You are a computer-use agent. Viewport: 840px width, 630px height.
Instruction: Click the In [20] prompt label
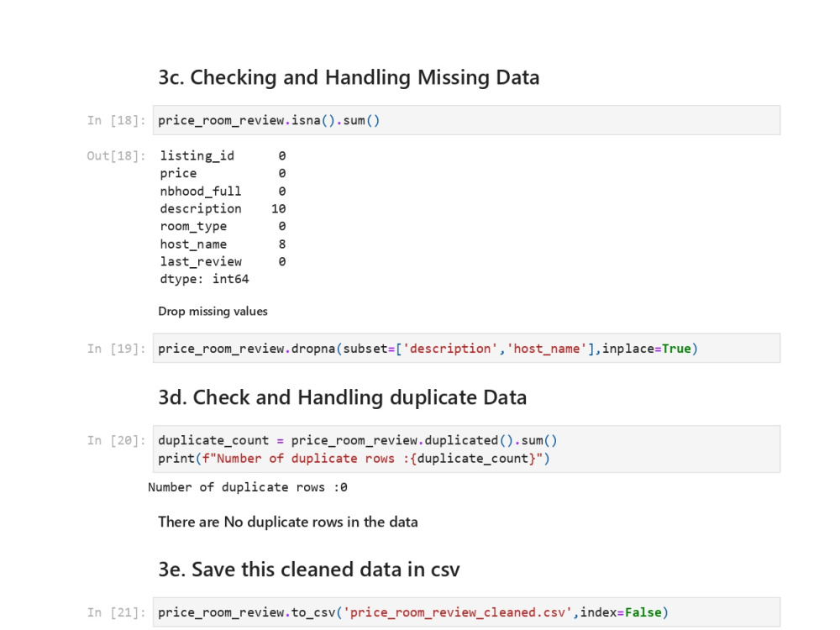click(x=116, y=440)
